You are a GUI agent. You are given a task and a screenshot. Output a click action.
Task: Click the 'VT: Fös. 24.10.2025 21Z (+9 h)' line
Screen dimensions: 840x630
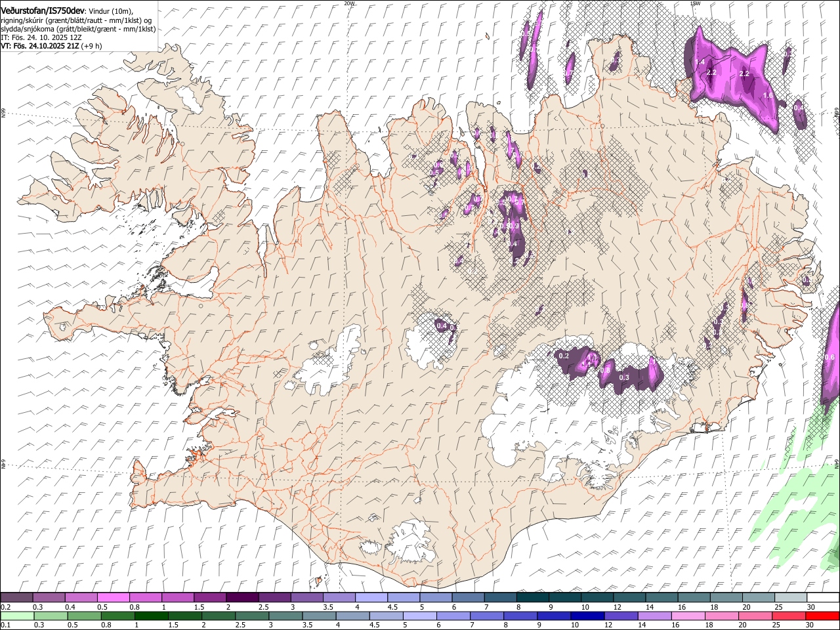51,46
